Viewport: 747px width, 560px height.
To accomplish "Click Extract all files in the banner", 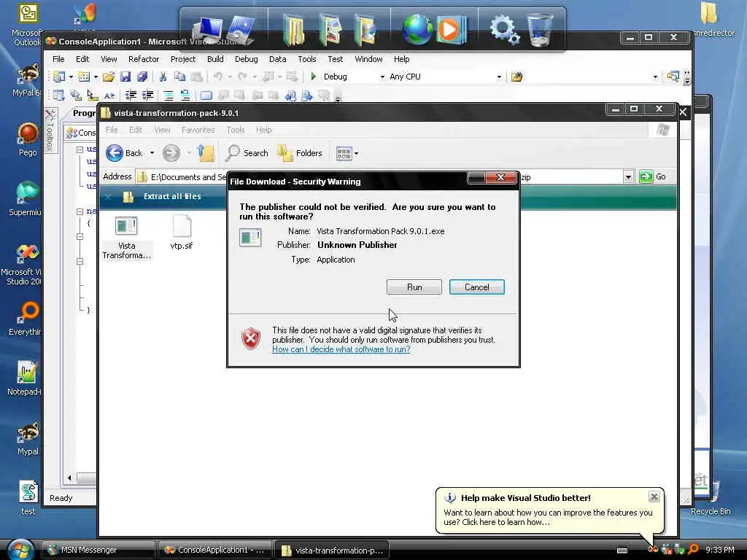I will click(172, 196).
